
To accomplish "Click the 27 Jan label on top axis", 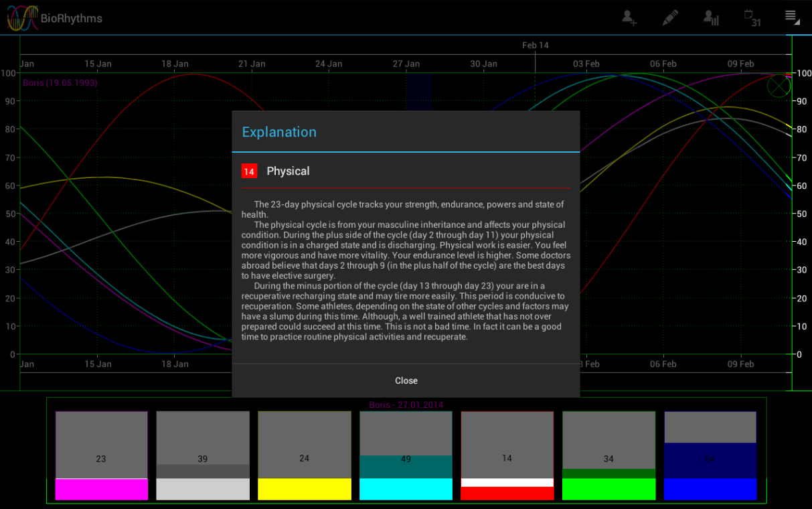I will tap(406, 64).
